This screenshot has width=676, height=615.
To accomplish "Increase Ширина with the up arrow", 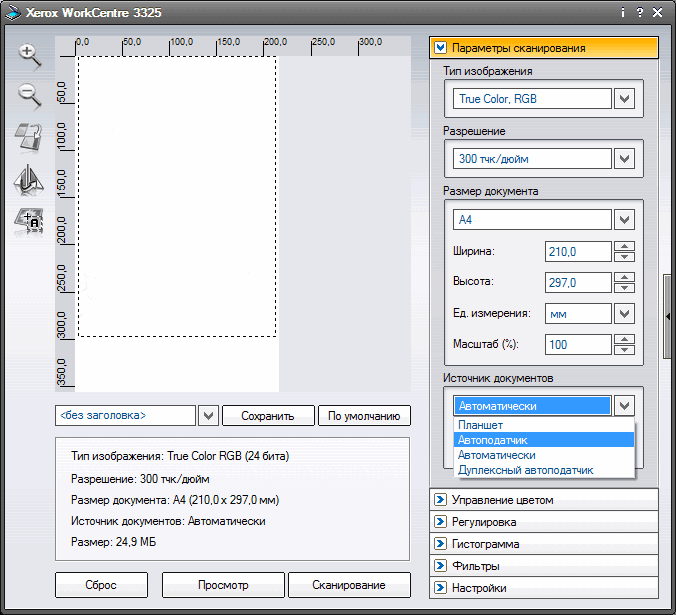I will (x=624, y=247).
